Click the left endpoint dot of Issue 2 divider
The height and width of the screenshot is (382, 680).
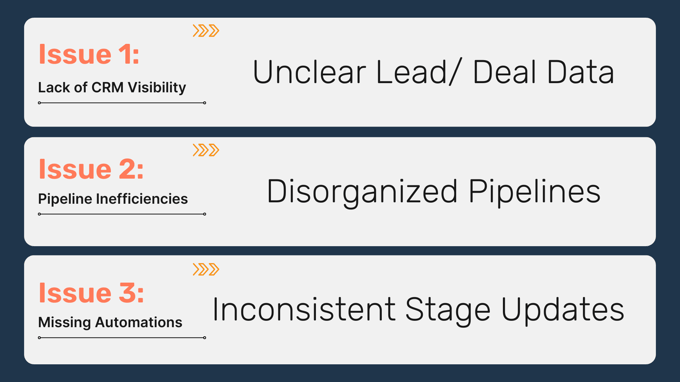point(39,214)
